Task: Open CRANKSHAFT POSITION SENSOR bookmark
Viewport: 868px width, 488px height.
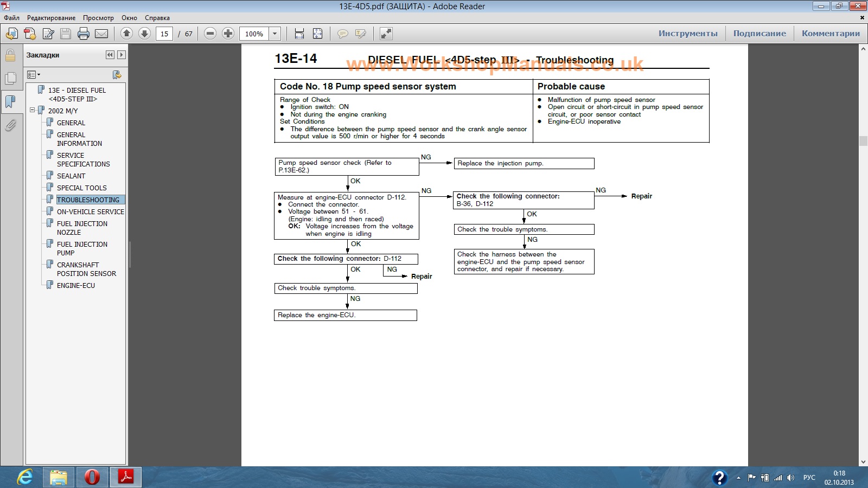Action: coord(86,269)
